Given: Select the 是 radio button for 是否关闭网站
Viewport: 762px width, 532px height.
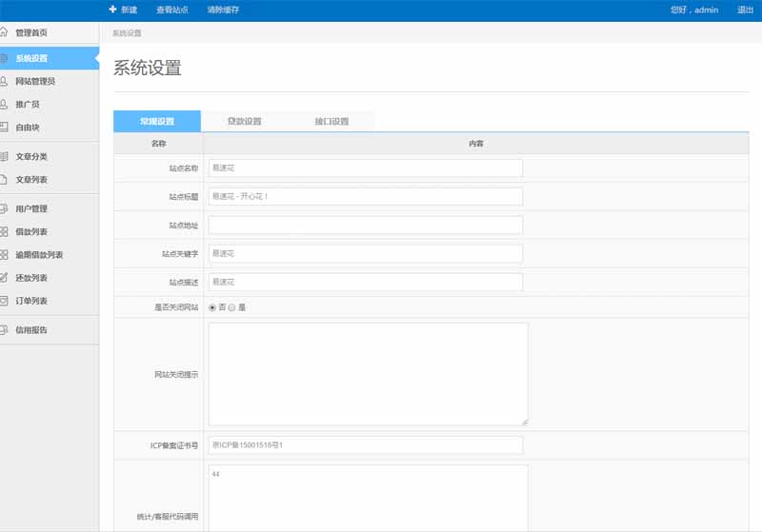Looking at the screenshot, I should (231, 307).
